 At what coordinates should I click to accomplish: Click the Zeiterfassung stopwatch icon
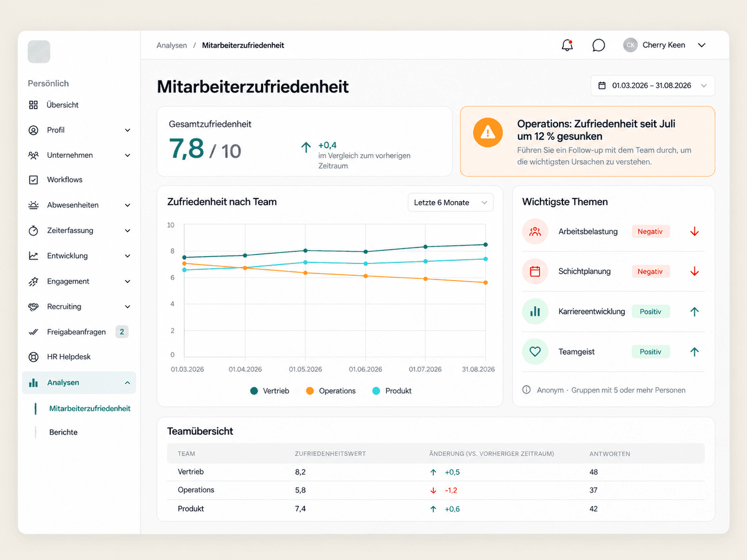pos(34,230)
